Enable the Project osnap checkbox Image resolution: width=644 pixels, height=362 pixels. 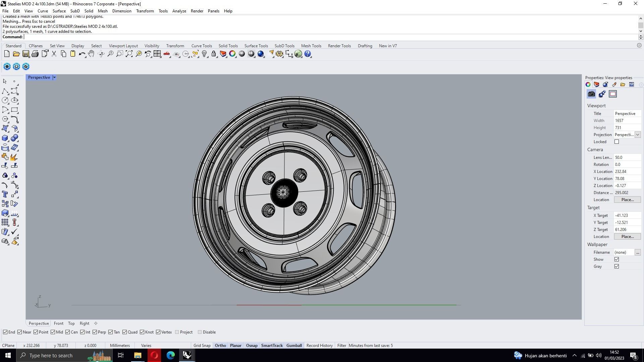(177, 332)
